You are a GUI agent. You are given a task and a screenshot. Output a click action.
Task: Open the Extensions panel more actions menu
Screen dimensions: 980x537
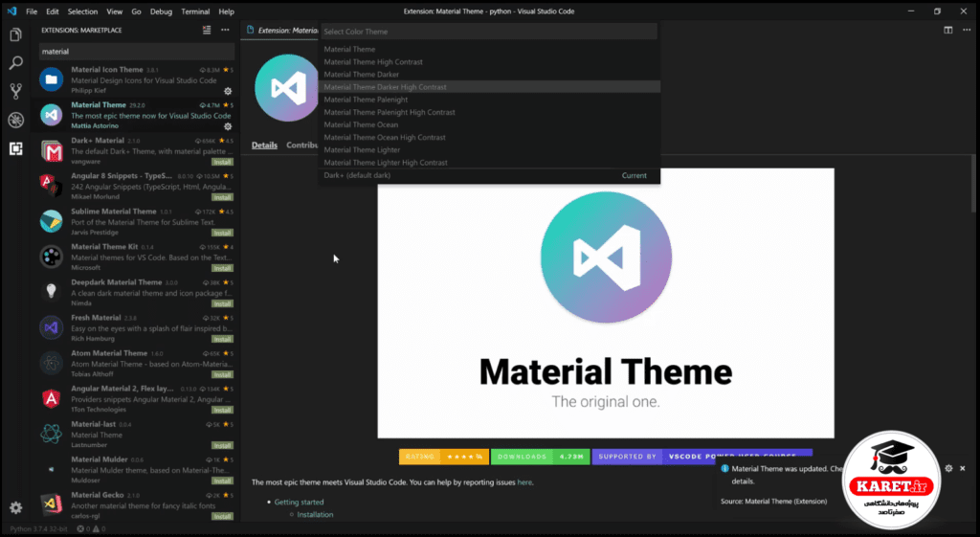225,30
